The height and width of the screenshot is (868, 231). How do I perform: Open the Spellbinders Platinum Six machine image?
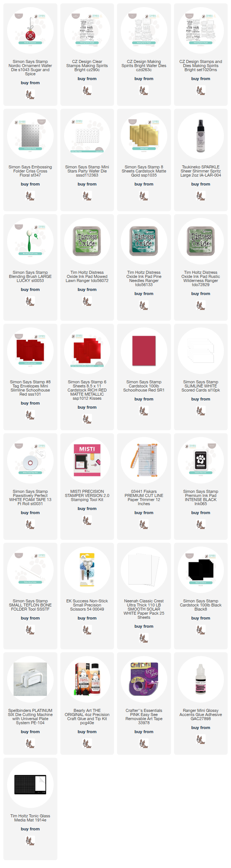tap(30, 679)
